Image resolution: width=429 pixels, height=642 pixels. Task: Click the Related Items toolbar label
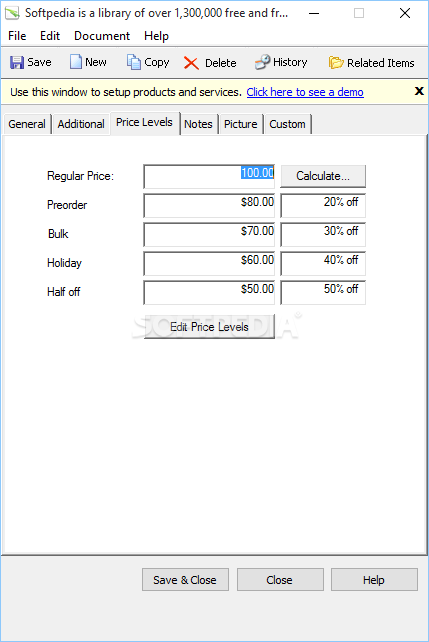tap(381, 63)
